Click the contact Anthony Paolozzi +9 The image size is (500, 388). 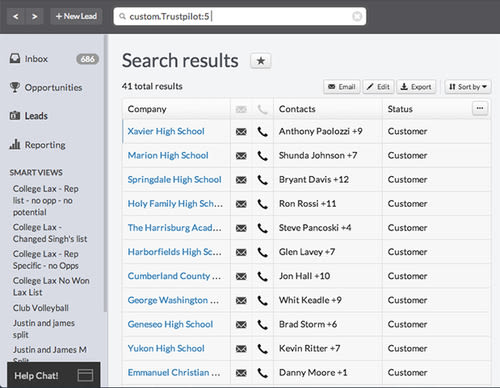pos(321,131)
